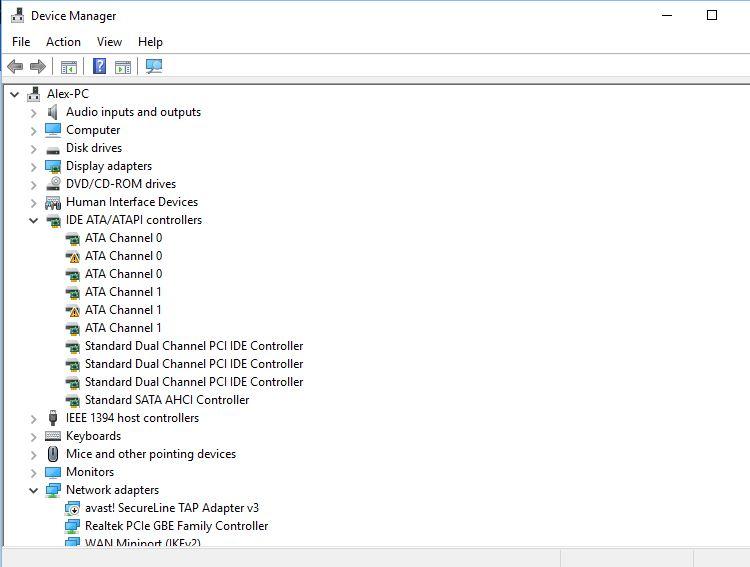Click the Back arrow toolbar button
This screenshot has height=567, width=750.
click(15, 66)
